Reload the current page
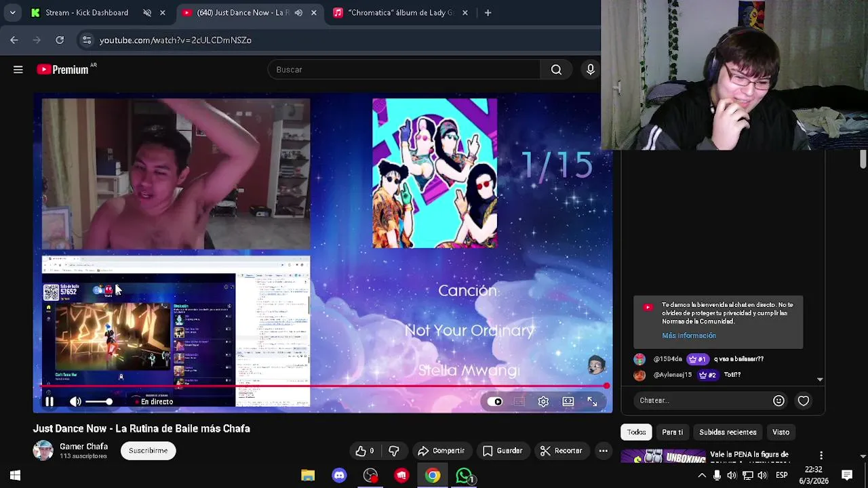The image size is (868, 488). click(x=60, y=40)
